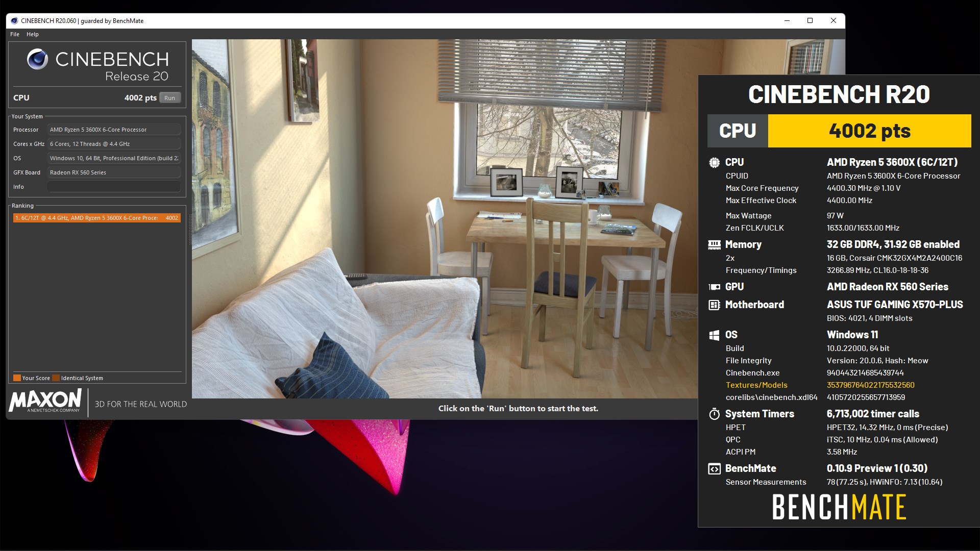
Task: Click the memory Frequency/Timings value 3266.89 MHz
Action: pyautogui.click(x=877, y=270)
